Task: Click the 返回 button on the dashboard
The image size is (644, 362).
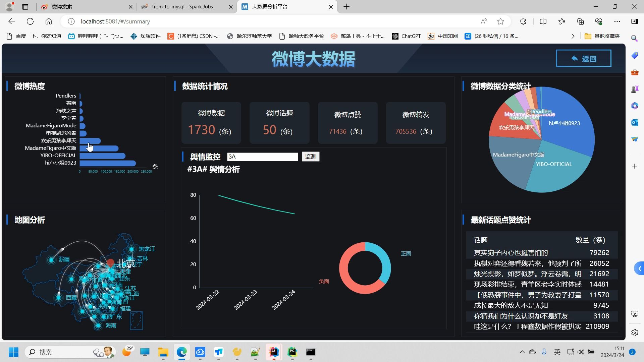Action: coord(584,58)
